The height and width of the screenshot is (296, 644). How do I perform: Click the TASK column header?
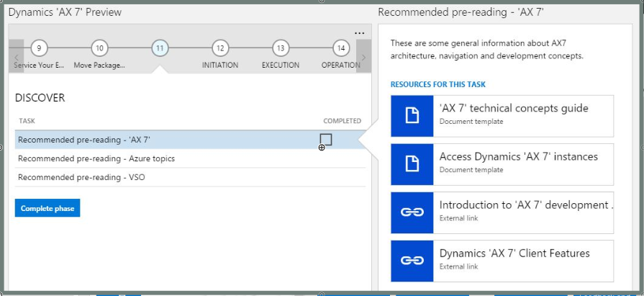[x=27, y=121]
